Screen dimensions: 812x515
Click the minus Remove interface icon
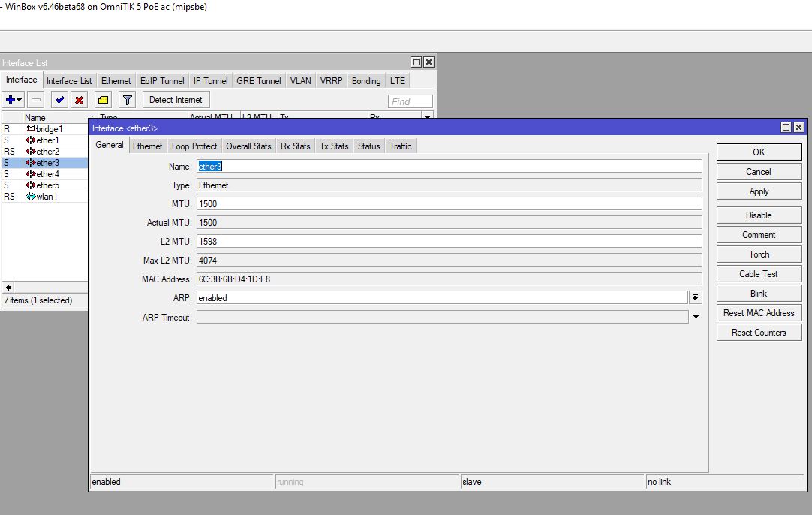36,100
